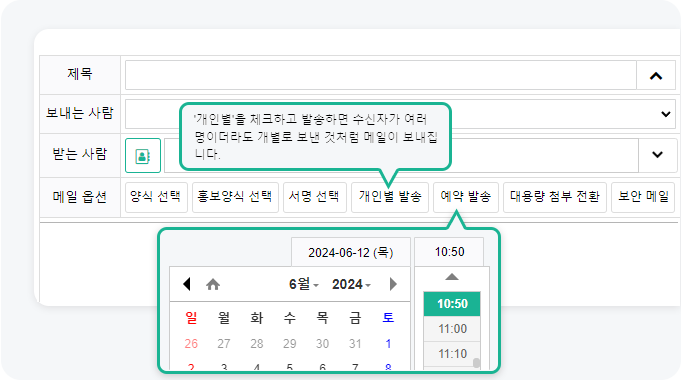Expand the recipient field chevron
The width and height of the screenshot is (681, 380).
(658, 155)
